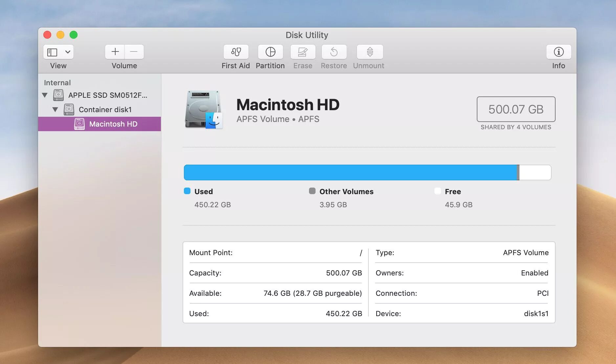Image resolution: width=616 pixels, height=364 pixels.
Task: Click the 500.07 GB capacity box
Action: pyautogui.click(x=516, y=109)
